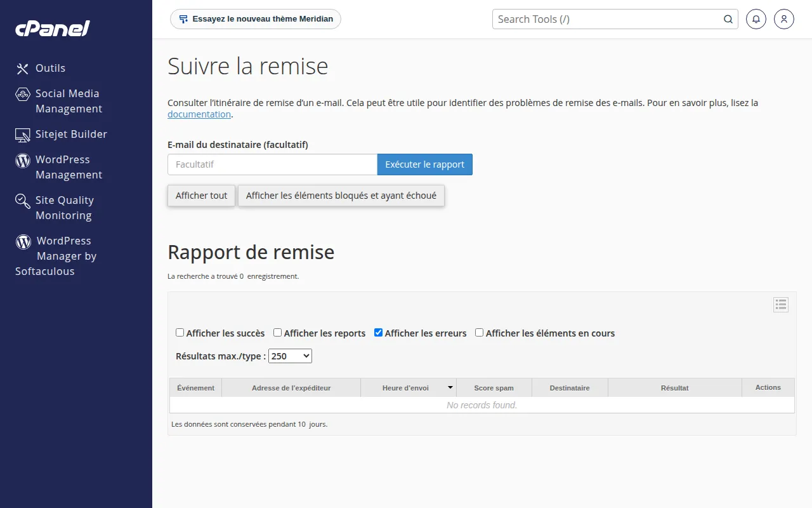The width and height of the screenshot is (812, 508).
Task: Sort by Destinataire column header
Action: (570, 388)
